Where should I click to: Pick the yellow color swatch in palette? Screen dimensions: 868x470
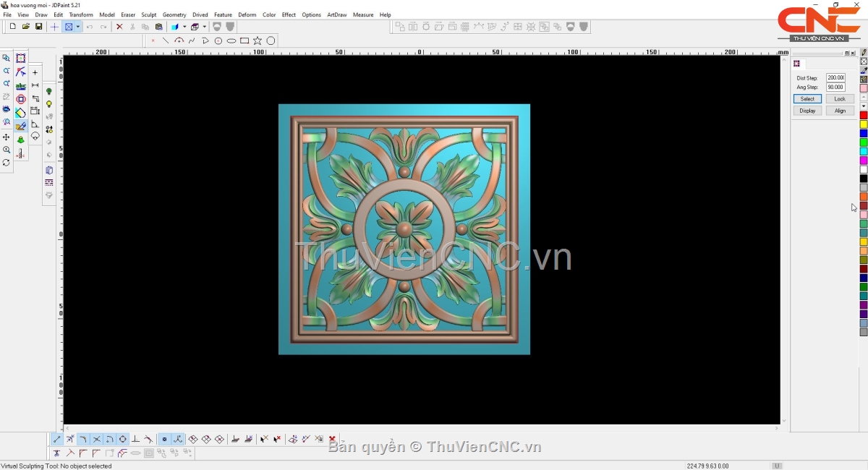point(864,124)
